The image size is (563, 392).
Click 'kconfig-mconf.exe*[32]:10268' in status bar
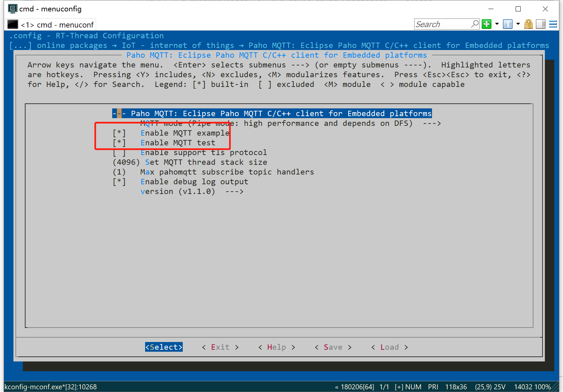click(x=51, y=387)
